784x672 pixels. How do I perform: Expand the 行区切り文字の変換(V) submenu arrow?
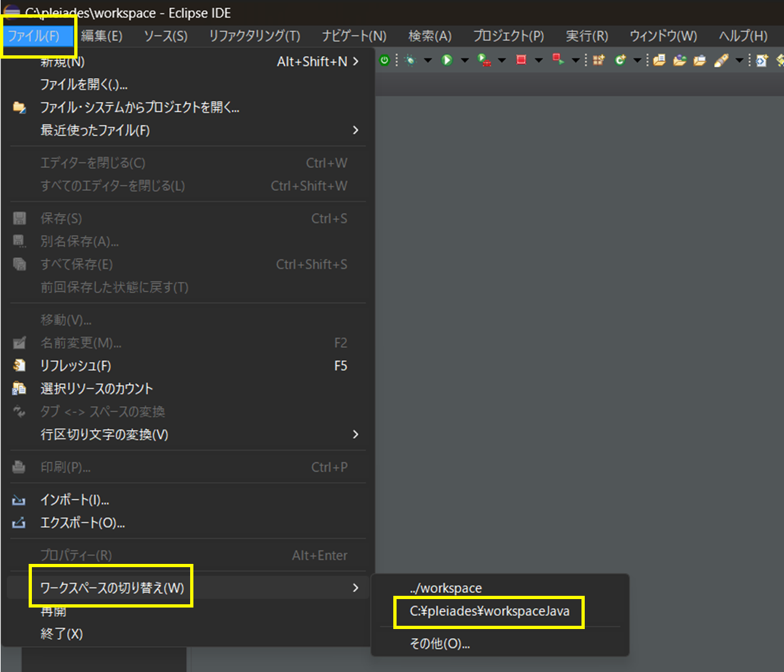(356, 434)
